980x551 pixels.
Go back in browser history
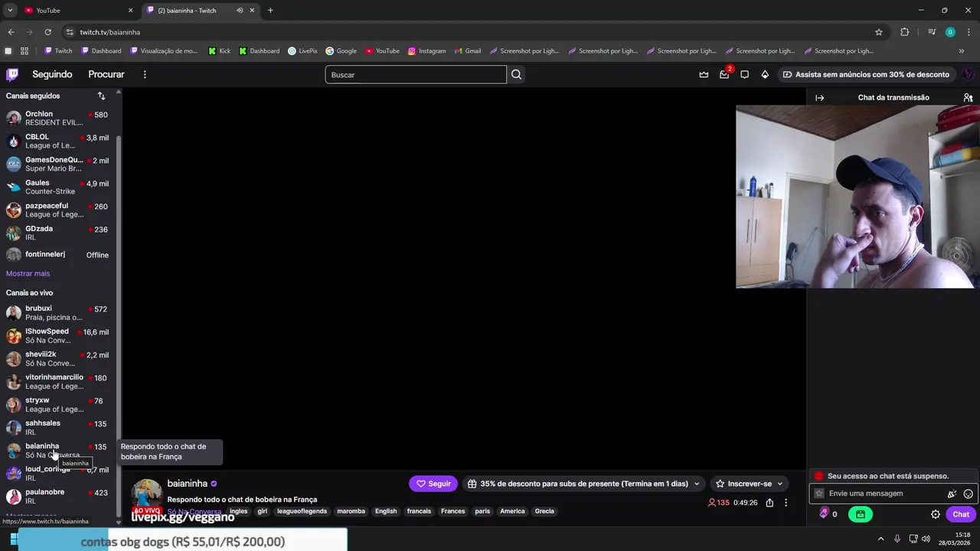coord(11,32)
